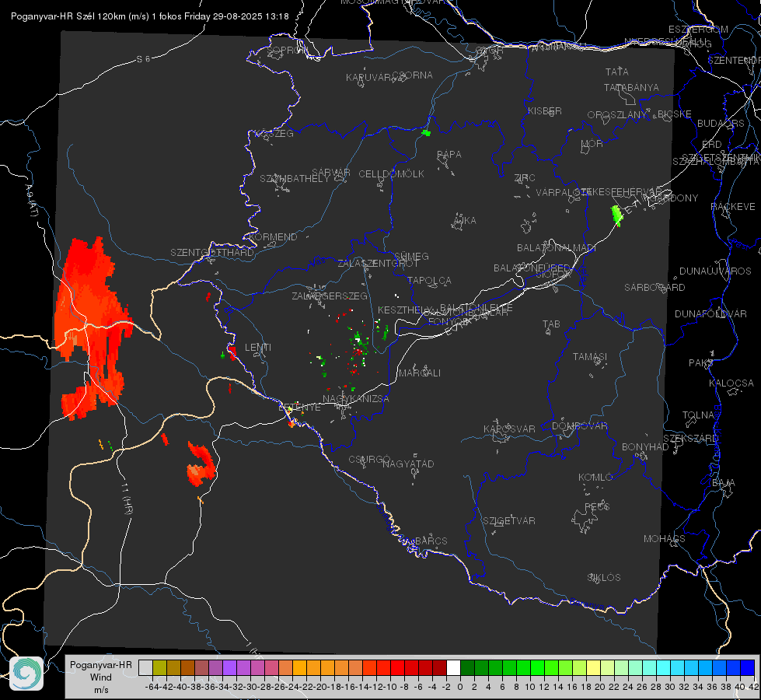Click the LETENYE city label
761x700 pixels.
pyautogui.click(x=299, y=408)
